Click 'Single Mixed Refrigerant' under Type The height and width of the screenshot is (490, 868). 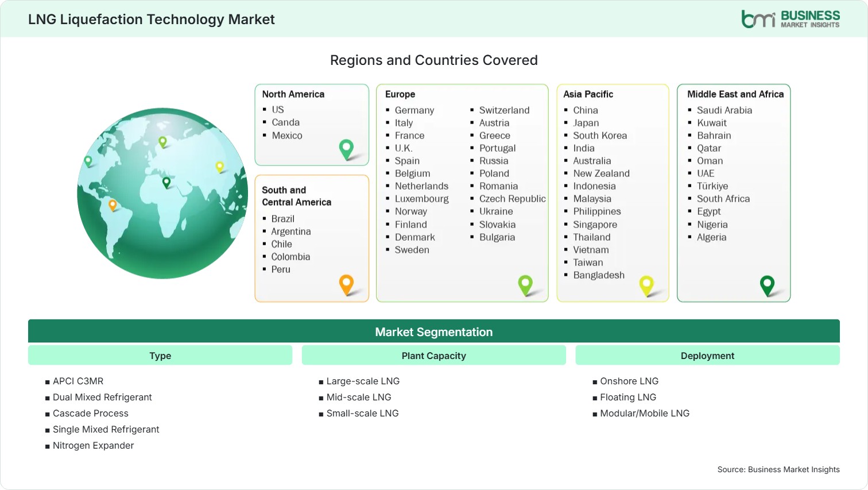point(106,429)
